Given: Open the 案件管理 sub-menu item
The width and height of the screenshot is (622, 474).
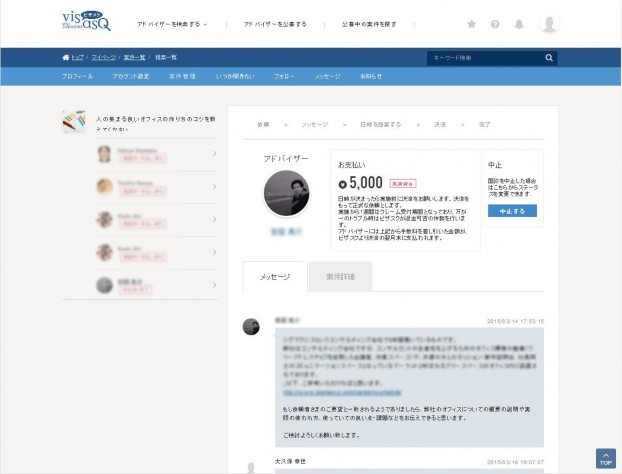Looking at the screenshot, I should pos(182,76).
